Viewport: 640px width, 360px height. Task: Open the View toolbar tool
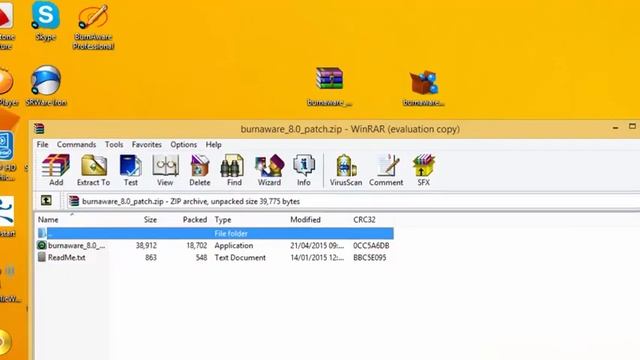point(165,170)
